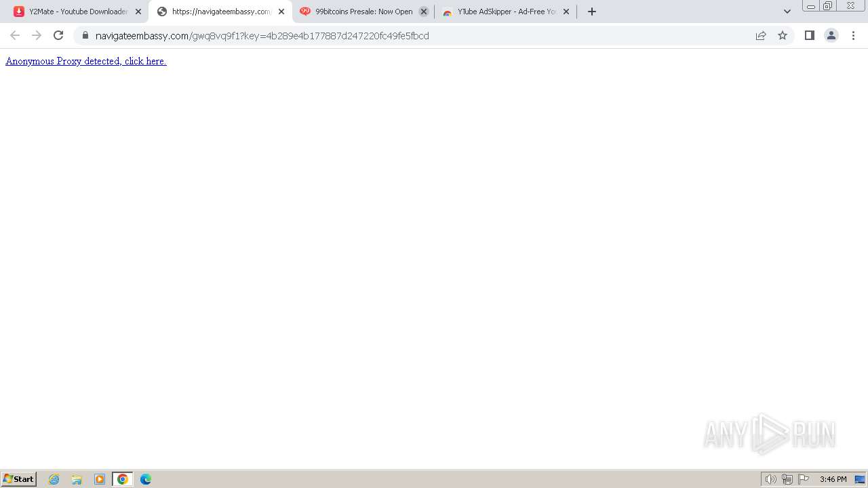868x488 pixels.
Task: Open the Chrome three-dot menu
Action: pos(853,35)
